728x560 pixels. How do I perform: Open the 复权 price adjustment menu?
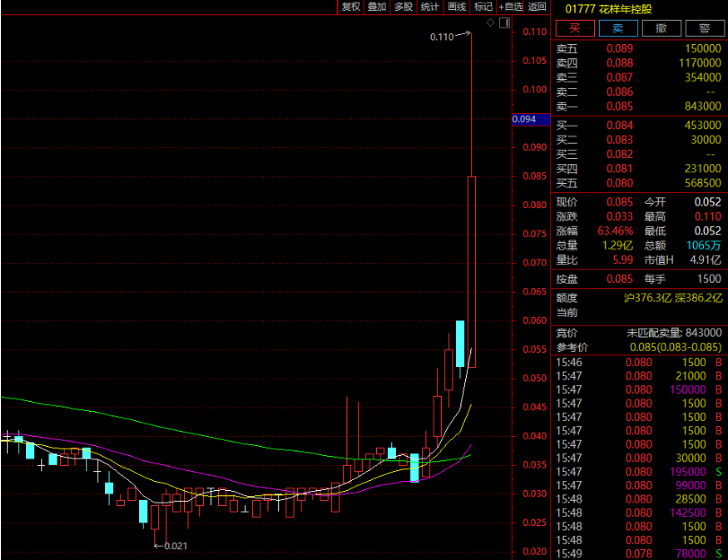(x=350, y=7)
